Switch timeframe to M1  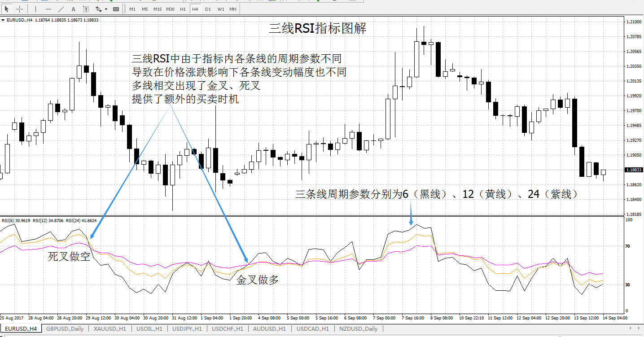(x=132, y=9)
